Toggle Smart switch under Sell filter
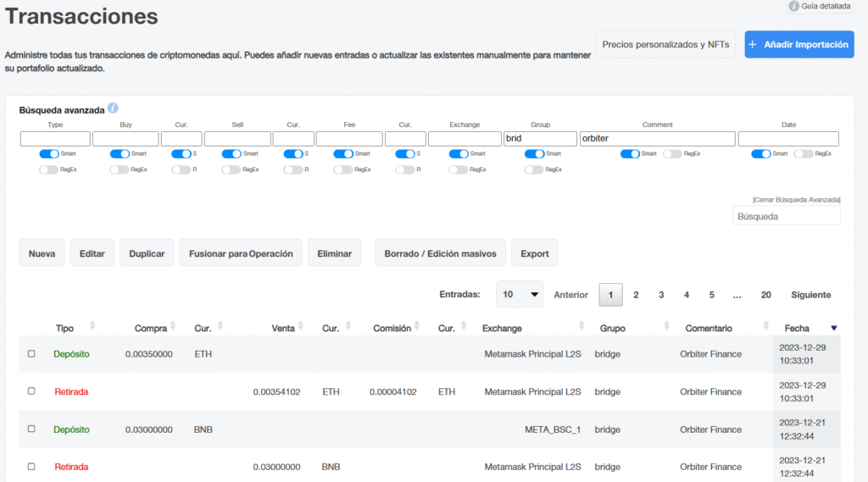Image resolution: width=868 pixels, height=482 pixels. [x=231, y=154]
